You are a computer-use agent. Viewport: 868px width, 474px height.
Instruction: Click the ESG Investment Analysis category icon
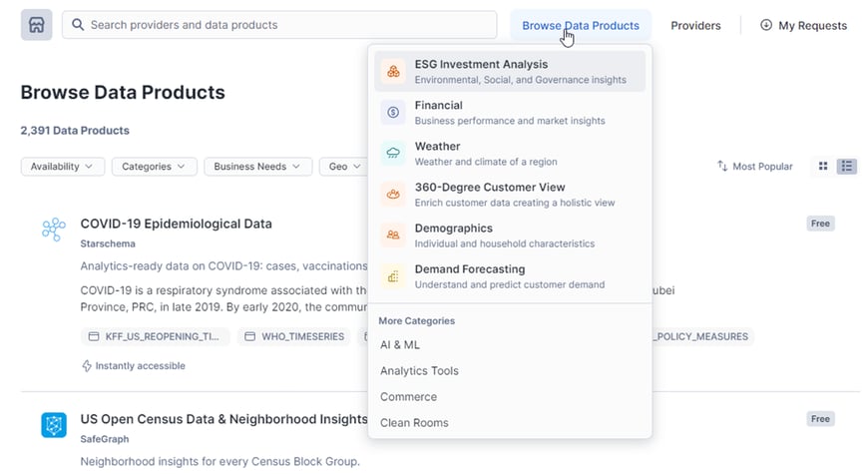point(393,72)
